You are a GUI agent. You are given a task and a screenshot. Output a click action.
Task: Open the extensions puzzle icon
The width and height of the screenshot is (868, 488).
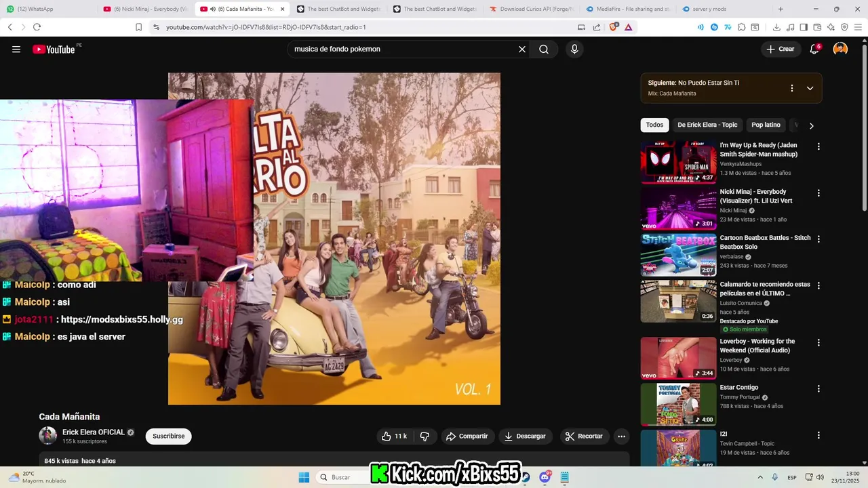[742, 27]
